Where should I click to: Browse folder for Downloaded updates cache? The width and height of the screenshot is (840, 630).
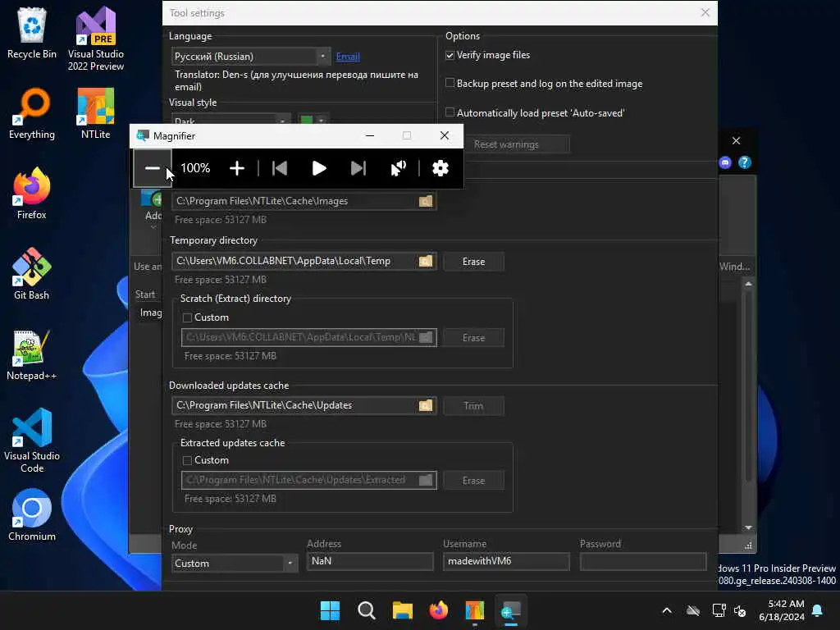426,405
